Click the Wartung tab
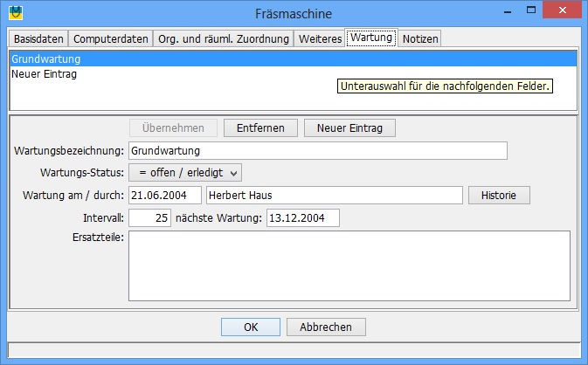Screen dimensions: 588x365 (371, 38)
